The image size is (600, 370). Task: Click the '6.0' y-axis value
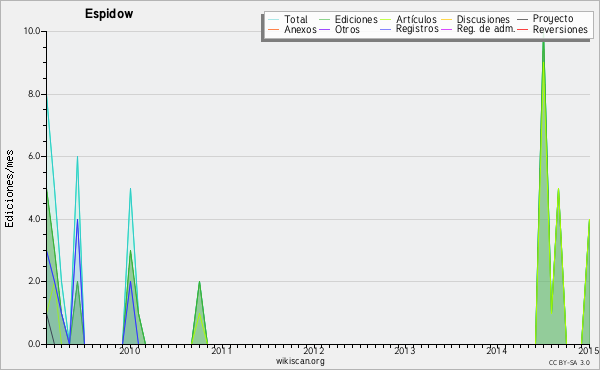[34, 156]
